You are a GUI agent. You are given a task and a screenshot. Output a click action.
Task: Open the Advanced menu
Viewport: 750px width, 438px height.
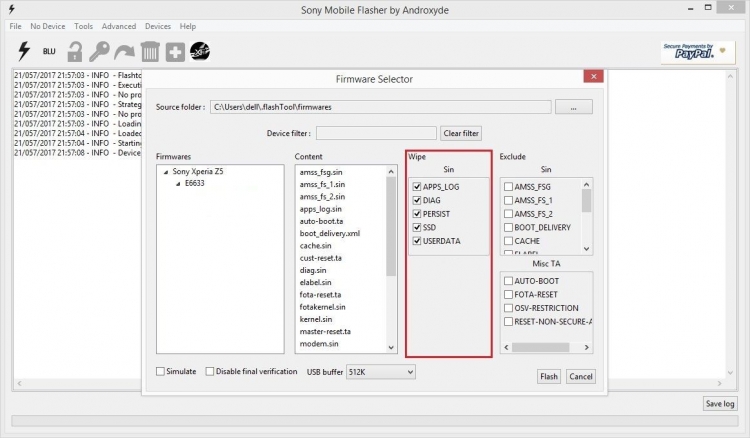[x=119, y=26]
